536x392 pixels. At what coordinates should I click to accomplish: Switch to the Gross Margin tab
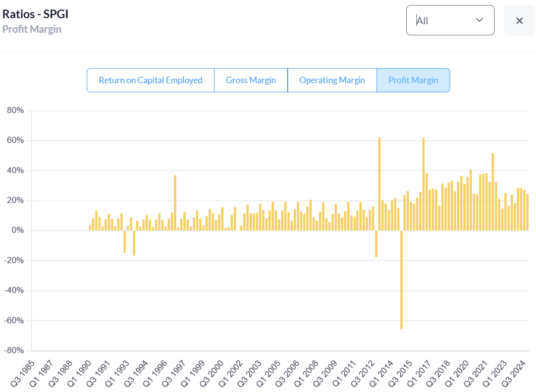[x=251, y=80]
